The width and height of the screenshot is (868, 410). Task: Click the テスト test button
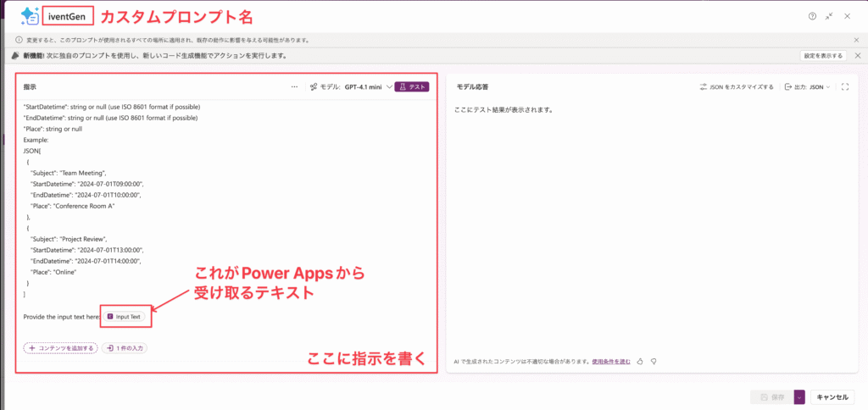pos(412,86)
